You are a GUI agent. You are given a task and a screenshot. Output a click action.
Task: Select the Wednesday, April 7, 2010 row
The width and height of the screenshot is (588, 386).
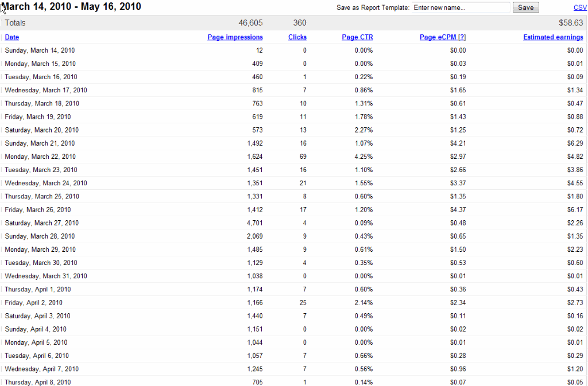click(294, 369)
